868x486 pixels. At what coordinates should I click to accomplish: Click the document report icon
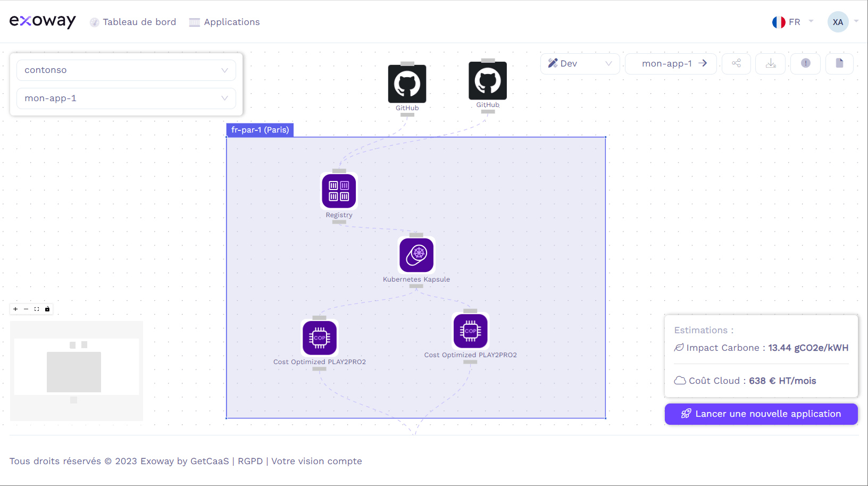tap(839, 63)
